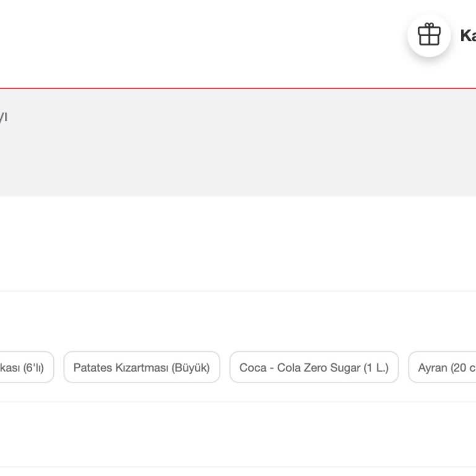Image resolution: width=476 pixels, height=476 pixels.
Task: Click the word "Ayran" on the last chip
Action: pyautogui.click(x=433, y=368)
